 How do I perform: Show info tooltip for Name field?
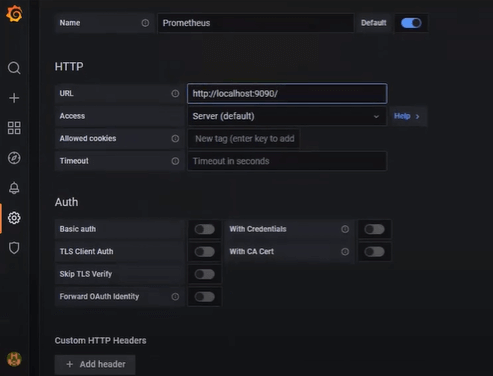(x=145, y=23)
